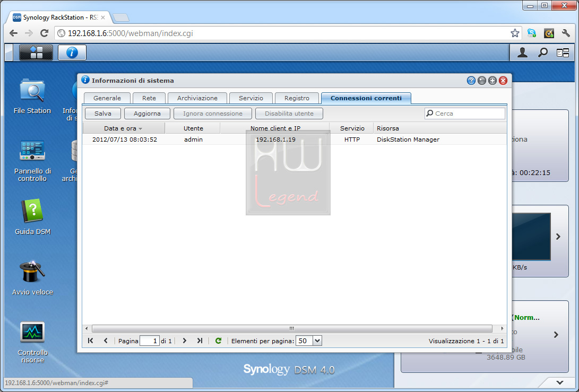This screenshot has width=579, height=392.
Task: Close the Informazioni di sistema window
Action: (503, 81)
